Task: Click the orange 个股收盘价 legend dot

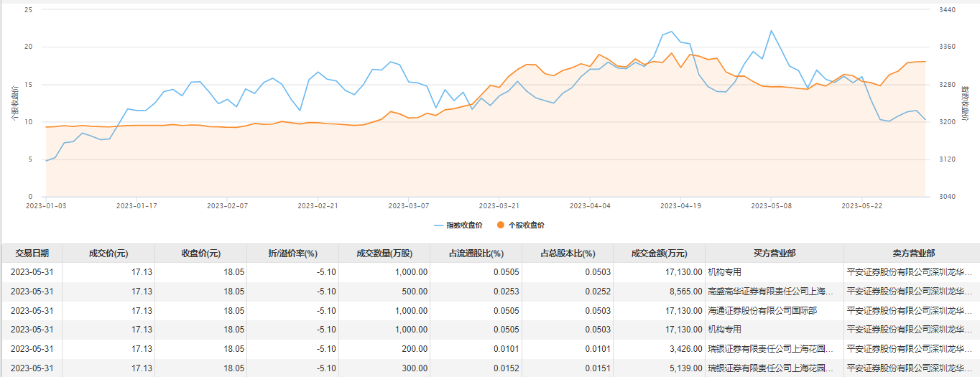Action: point(500,225)
